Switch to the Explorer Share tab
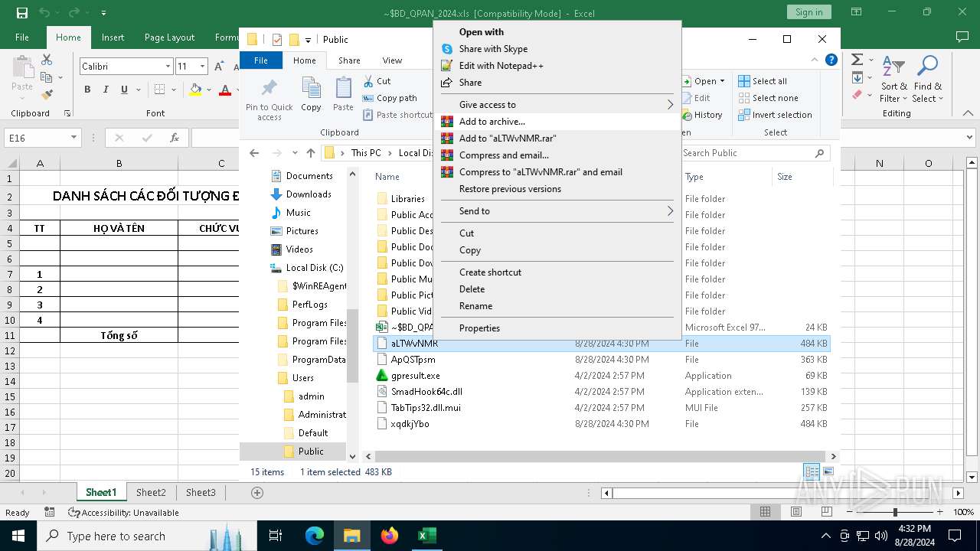This screenshot has width=980, height=551. click(349, 60)
